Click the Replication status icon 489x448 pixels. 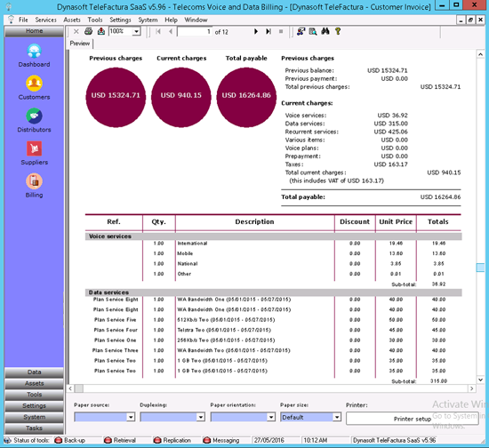pyautogui.click(x=157, y=440)
